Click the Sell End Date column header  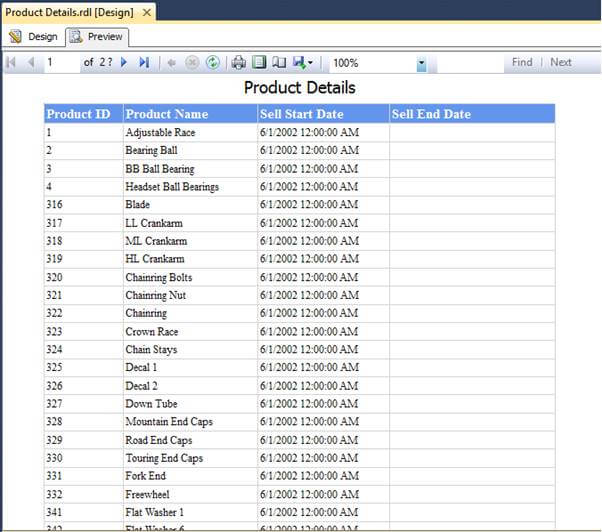(x=472, y=114)
